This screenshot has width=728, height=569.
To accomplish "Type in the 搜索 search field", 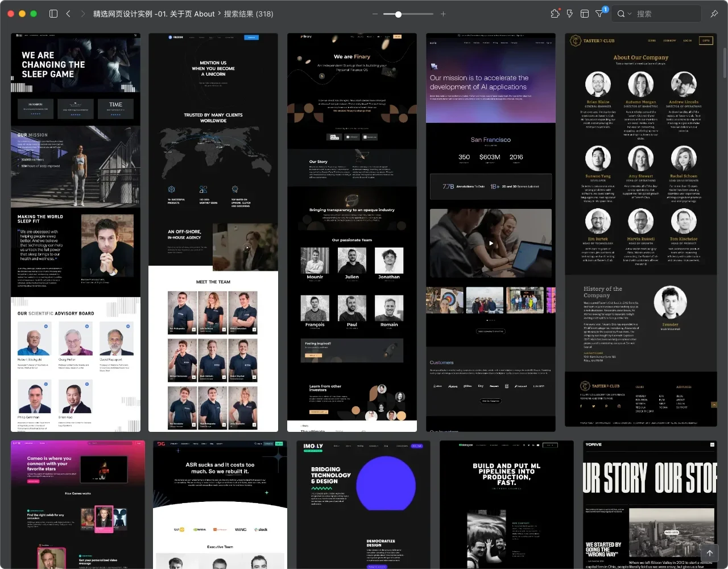I will click(x=665, y=14).
